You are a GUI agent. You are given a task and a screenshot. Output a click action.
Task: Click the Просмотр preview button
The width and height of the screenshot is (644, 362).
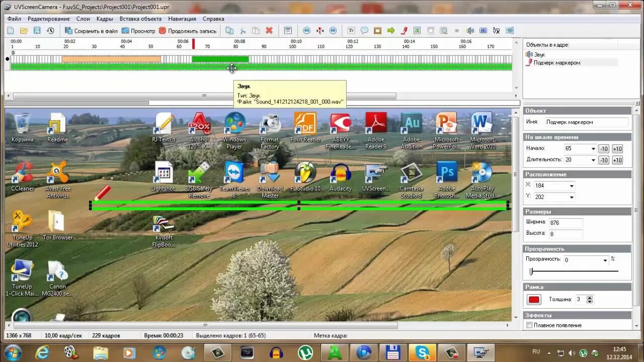[x=138, y=31]
